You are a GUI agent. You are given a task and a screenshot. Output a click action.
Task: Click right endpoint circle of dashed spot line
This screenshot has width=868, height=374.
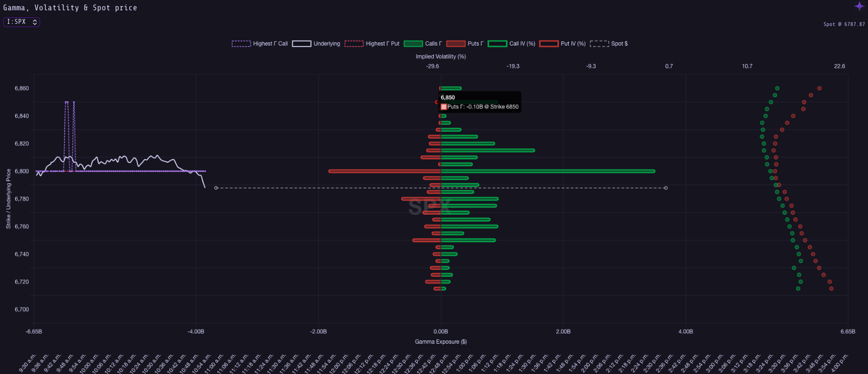tap(666, 188)
